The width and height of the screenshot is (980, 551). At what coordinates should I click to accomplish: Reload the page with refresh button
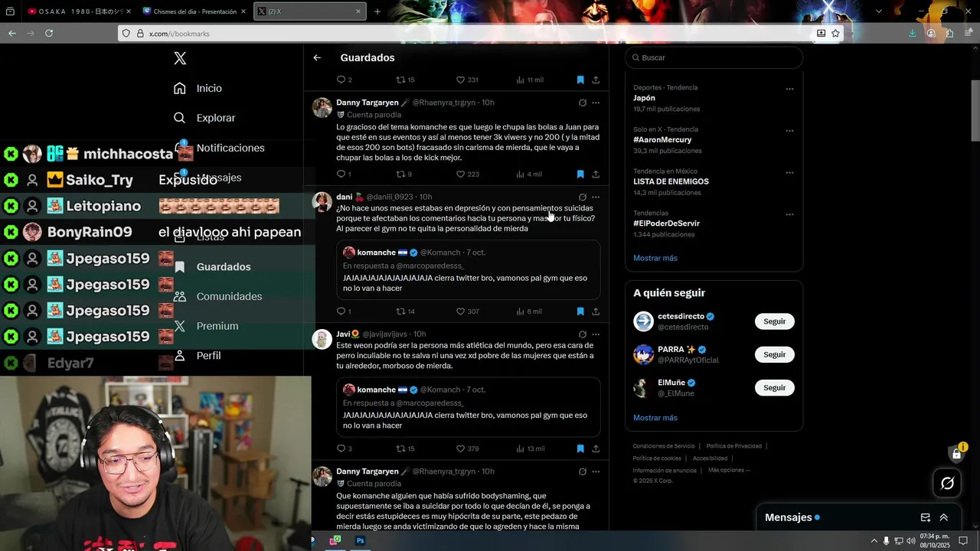coord(49,33)
